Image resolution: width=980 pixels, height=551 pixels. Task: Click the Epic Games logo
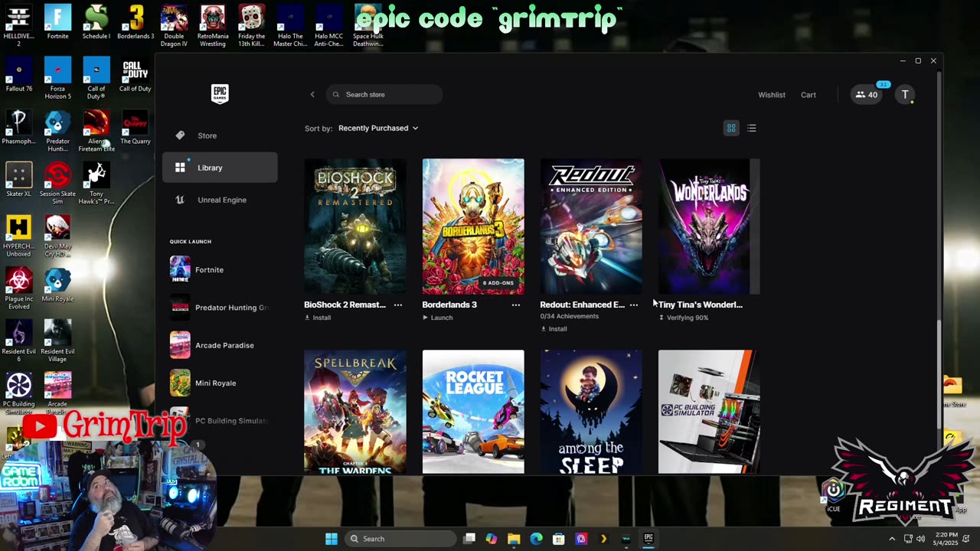point(220,93)
